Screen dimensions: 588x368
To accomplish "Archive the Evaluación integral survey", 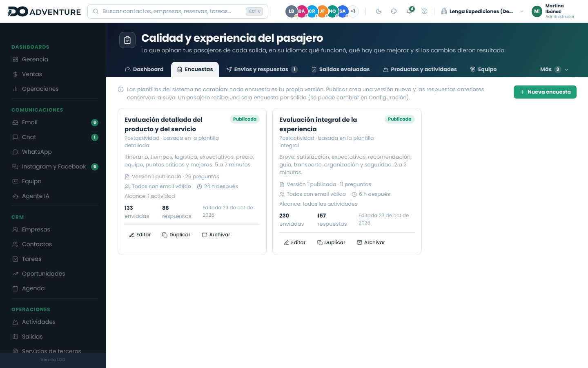I will [x=371, y=242].
